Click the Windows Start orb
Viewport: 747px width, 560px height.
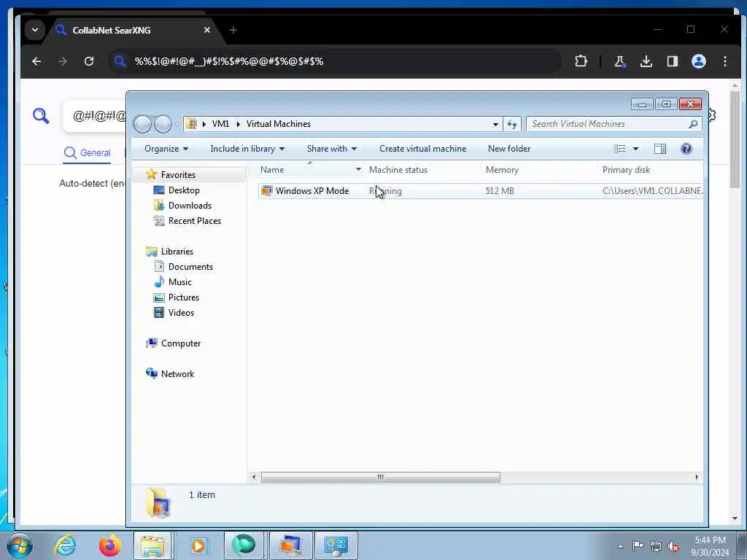point(20,545)
